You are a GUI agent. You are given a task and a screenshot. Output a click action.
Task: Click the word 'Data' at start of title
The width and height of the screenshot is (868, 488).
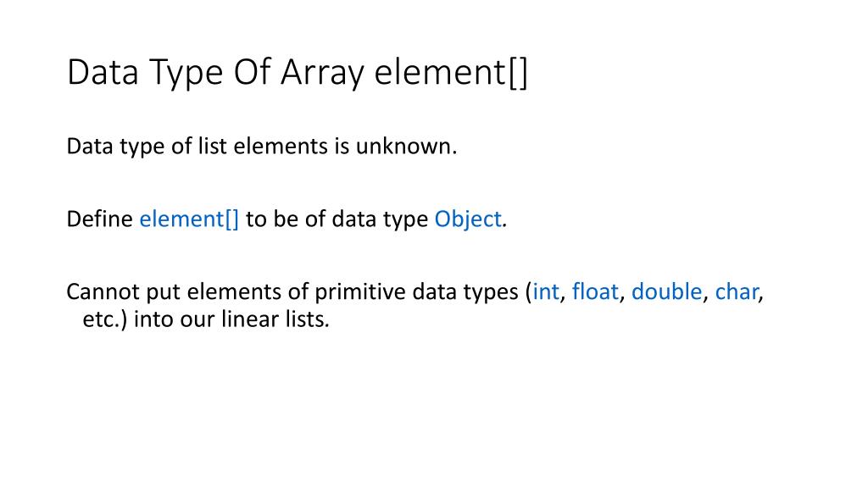click(103, 73)
